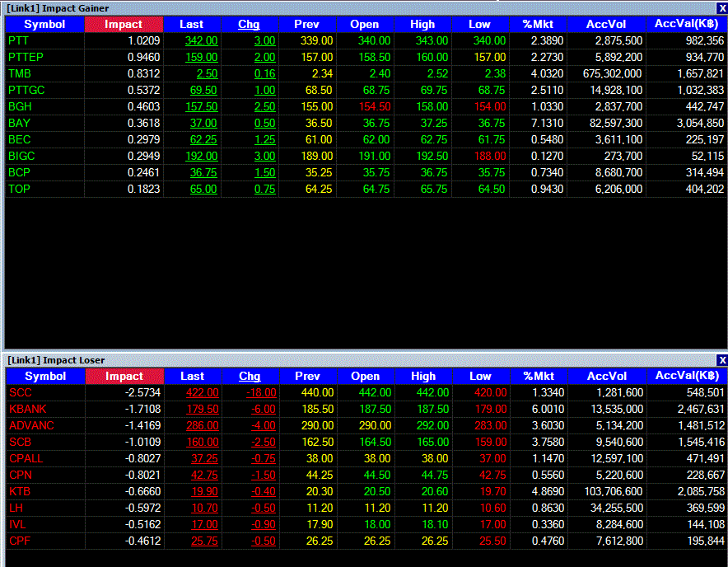728x567 pixels.
Task: Select SCC symbol in Impact Loser
Action: tap(21, 393)
